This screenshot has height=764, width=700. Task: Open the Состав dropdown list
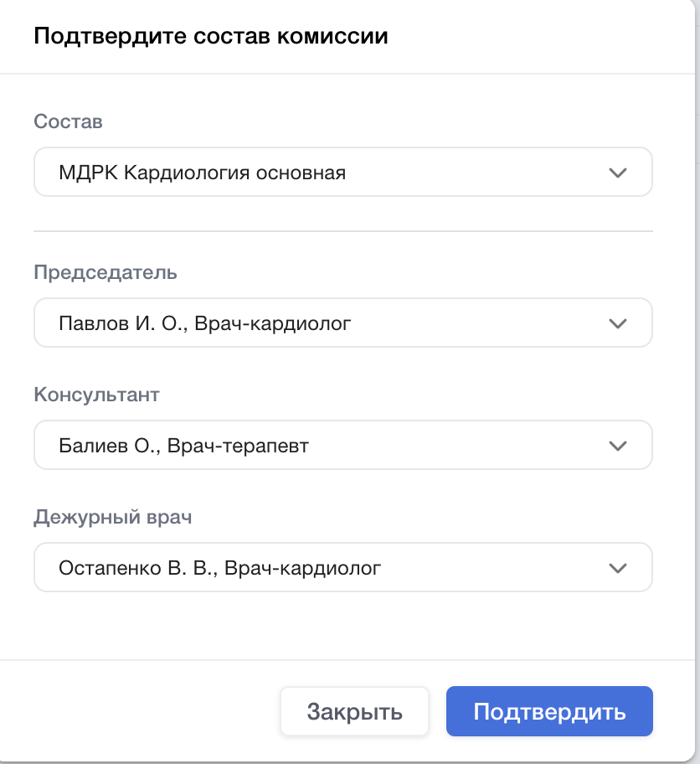pos(342,173)
